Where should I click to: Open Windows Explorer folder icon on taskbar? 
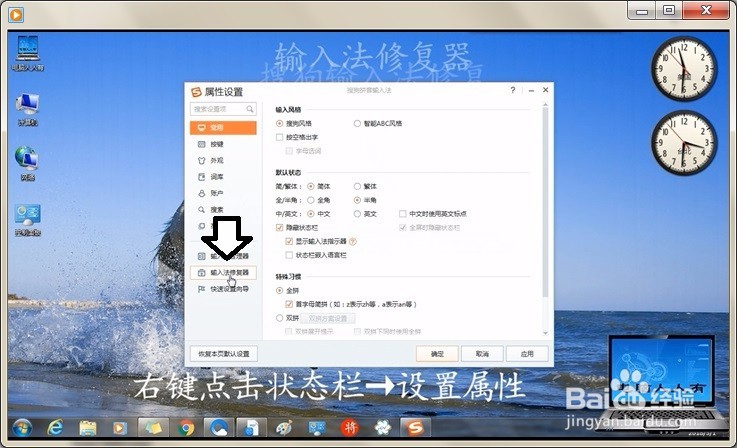pyautogui.click(x=88, y=427)
